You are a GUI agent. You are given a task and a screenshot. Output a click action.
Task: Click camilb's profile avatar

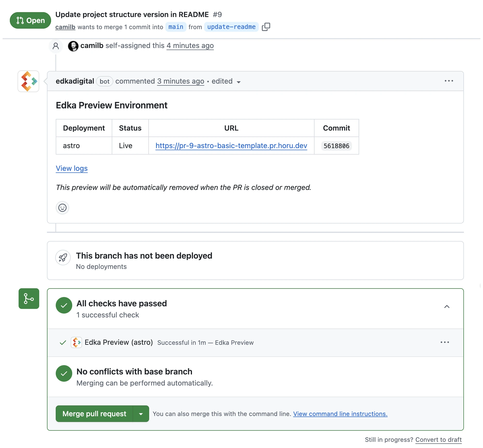click(73, 46)
